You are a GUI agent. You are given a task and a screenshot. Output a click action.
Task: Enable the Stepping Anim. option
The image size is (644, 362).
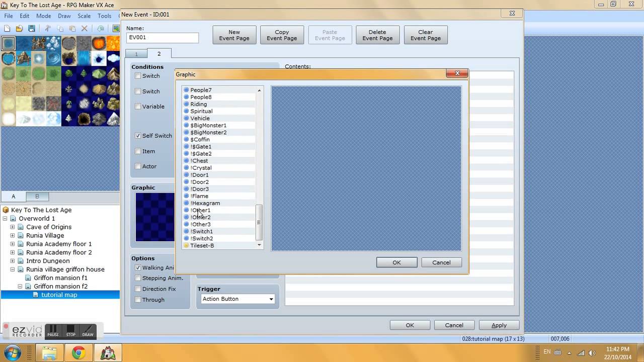coord(138,278)
